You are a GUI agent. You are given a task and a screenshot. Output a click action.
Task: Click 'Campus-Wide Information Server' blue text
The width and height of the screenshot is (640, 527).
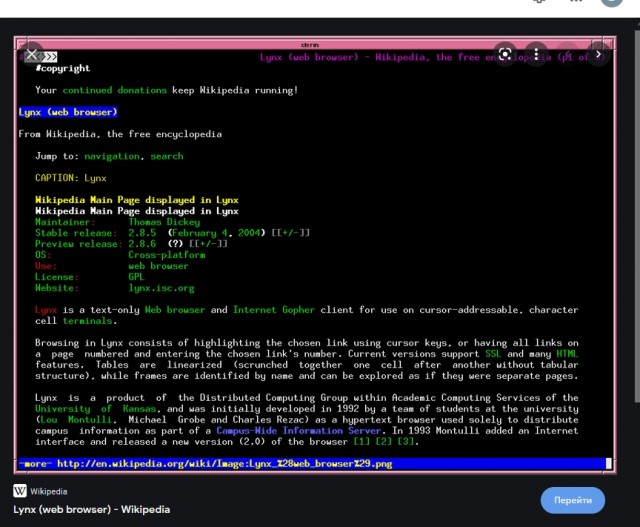(x=298, y=431)
